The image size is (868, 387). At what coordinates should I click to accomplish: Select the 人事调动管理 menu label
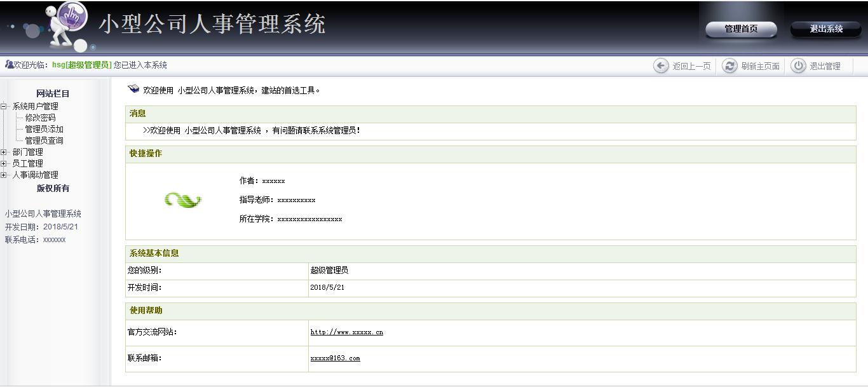35,175
